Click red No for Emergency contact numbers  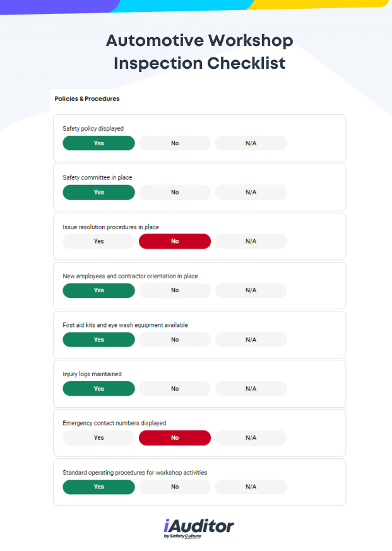point(175,437)
